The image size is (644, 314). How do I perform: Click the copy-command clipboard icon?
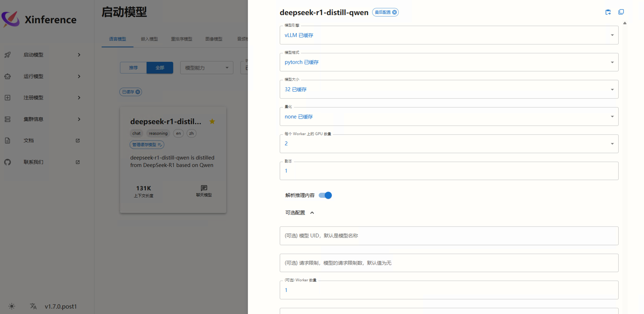(x=608, y=12)
